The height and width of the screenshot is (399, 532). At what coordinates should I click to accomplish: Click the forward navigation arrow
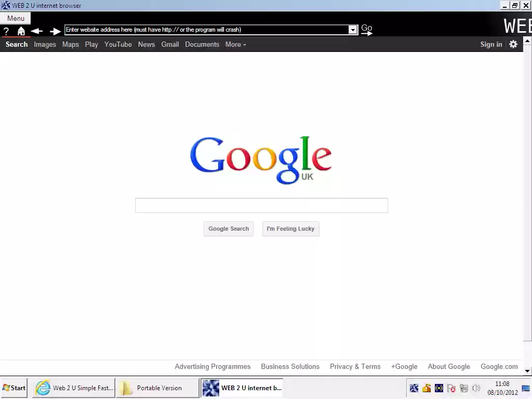[55, 31]
